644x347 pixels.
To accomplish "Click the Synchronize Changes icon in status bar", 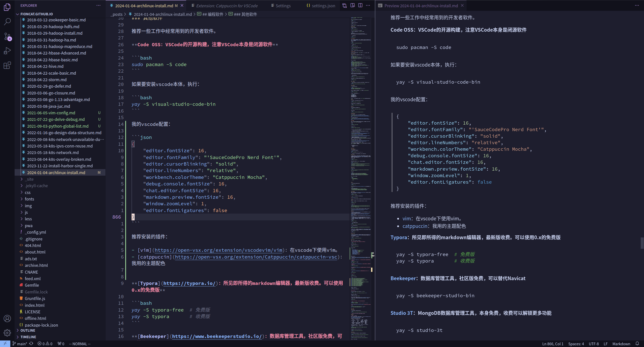I will pyautogui.click(x=31, y=344).
